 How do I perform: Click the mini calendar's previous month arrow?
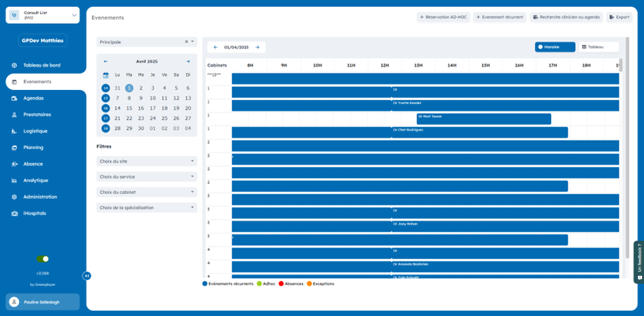point(106,61)
